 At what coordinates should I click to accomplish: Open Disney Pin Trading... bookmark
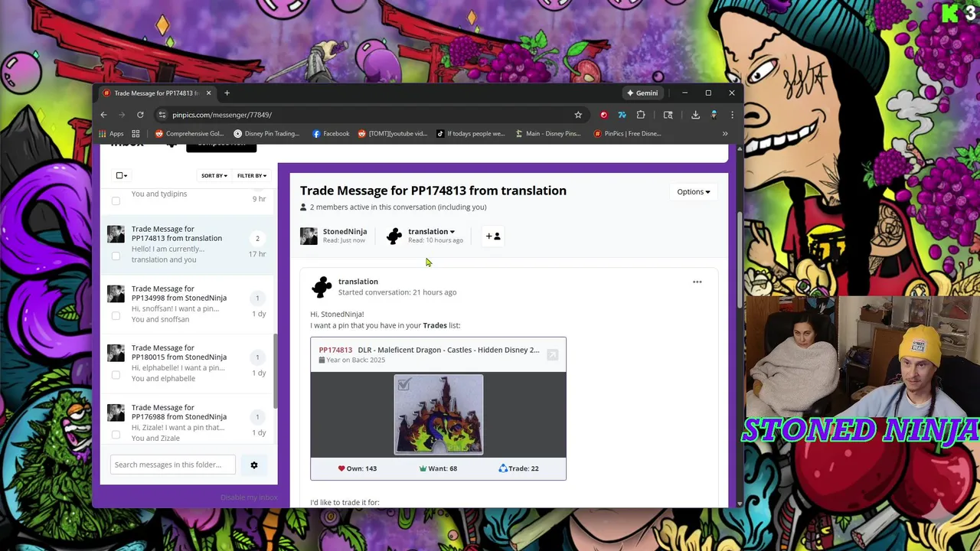point(266,133)
